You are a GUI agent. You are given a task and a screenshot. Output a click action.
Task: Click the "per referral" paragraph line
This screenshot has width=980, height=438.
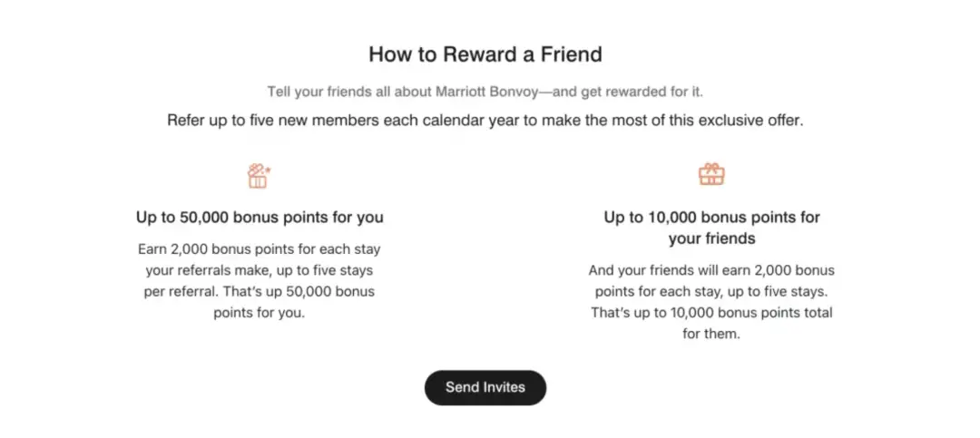pos(260,292)
